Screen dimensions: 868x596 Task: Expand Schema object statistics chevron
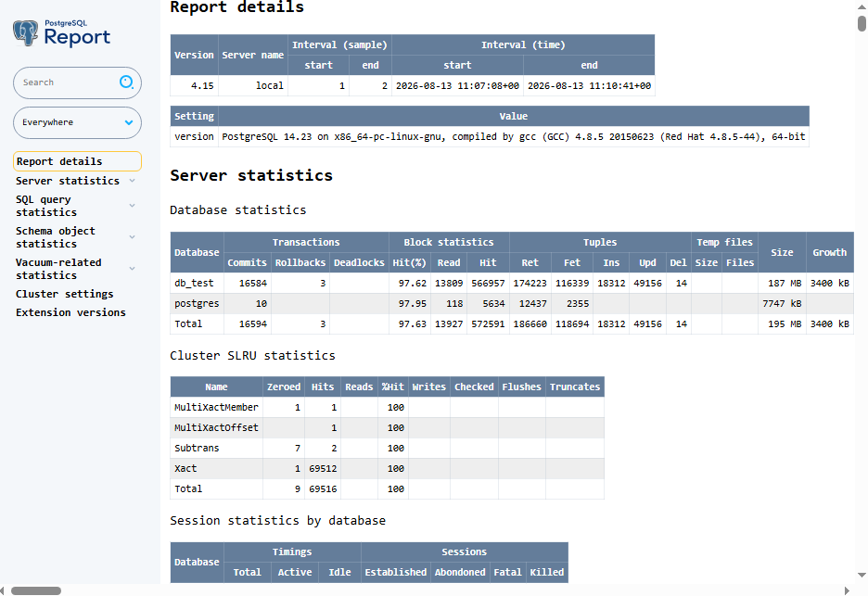coord(133,237)
